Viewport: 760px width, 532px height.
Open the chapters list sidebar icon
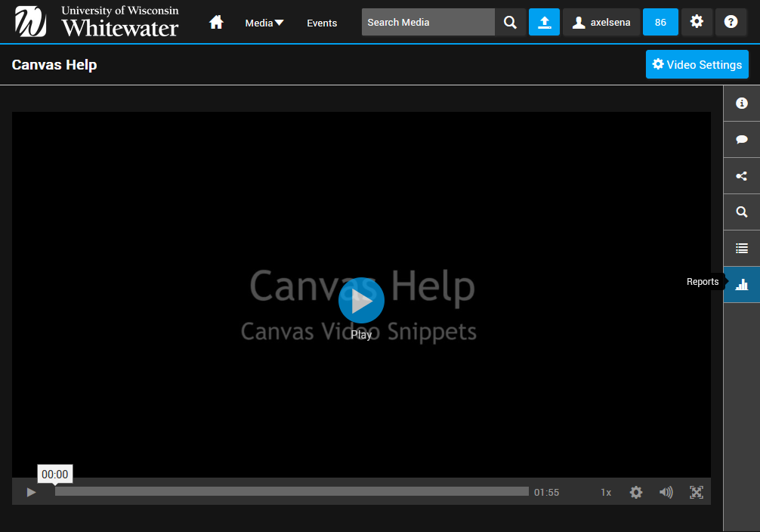[742, 249]
